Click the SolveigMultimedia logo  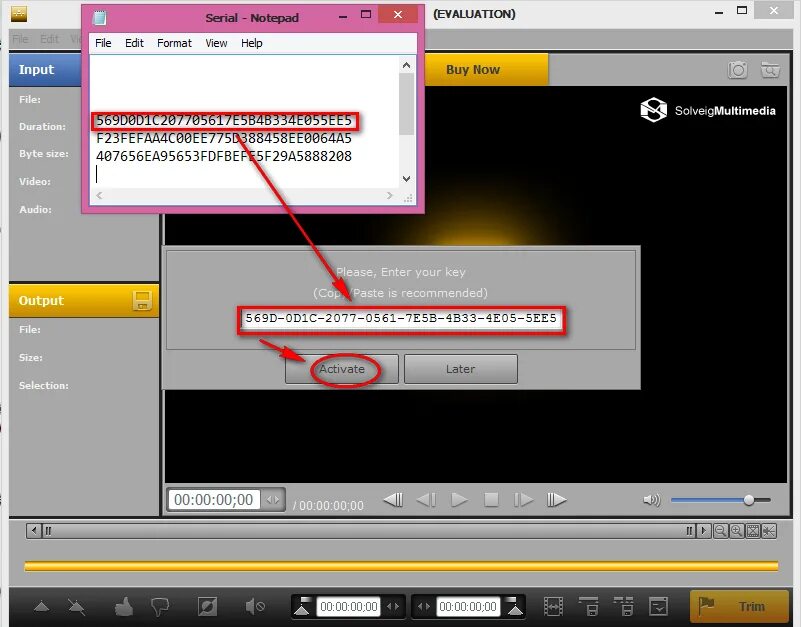[x=708, y=110]
